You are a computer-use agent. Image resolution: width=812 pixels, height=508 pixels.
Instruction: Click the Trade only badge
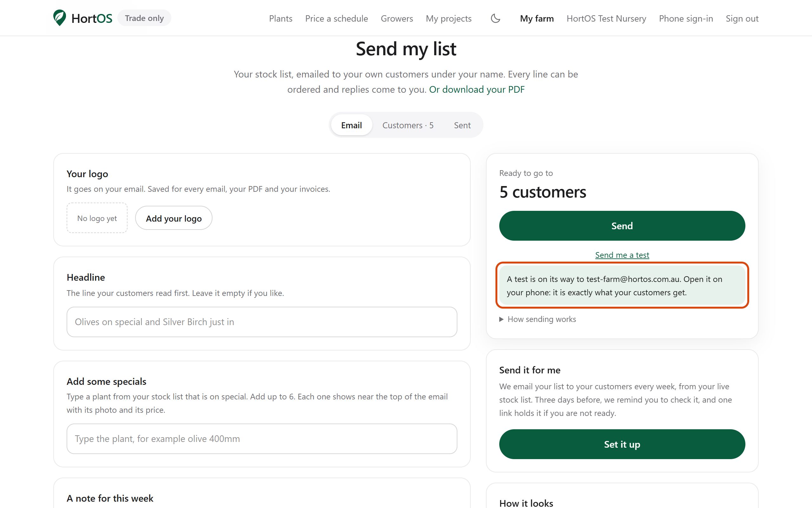[x=144, y=18]
